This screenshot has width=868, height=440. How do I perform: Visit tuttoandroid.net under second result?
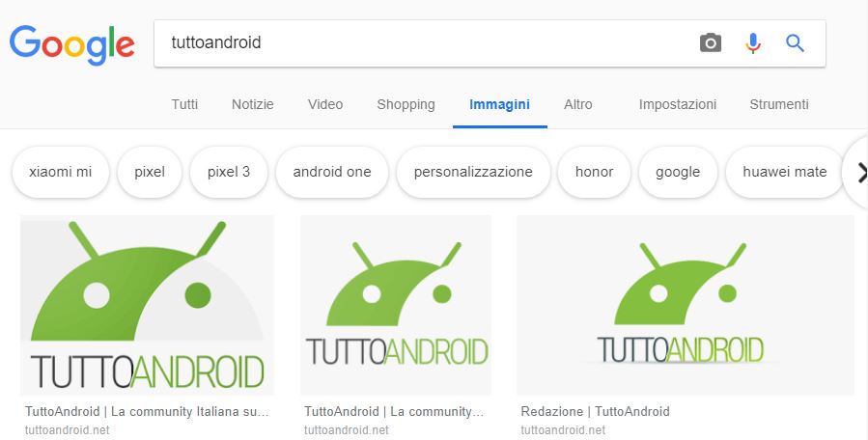point(347,430)
